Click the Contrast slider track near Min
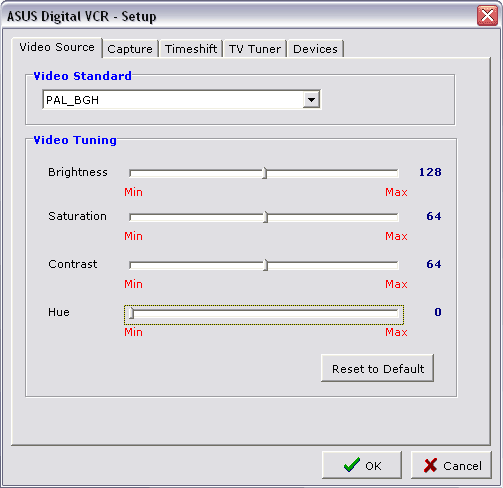 coord(143,265)
